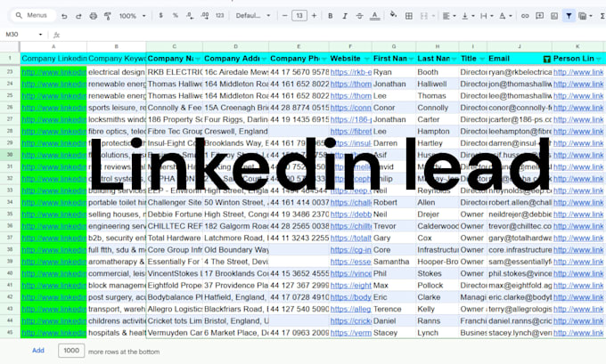This screenshot has width=606, height=364.
Task: Open filter dropdown on Website column
Action: point(367,59)
